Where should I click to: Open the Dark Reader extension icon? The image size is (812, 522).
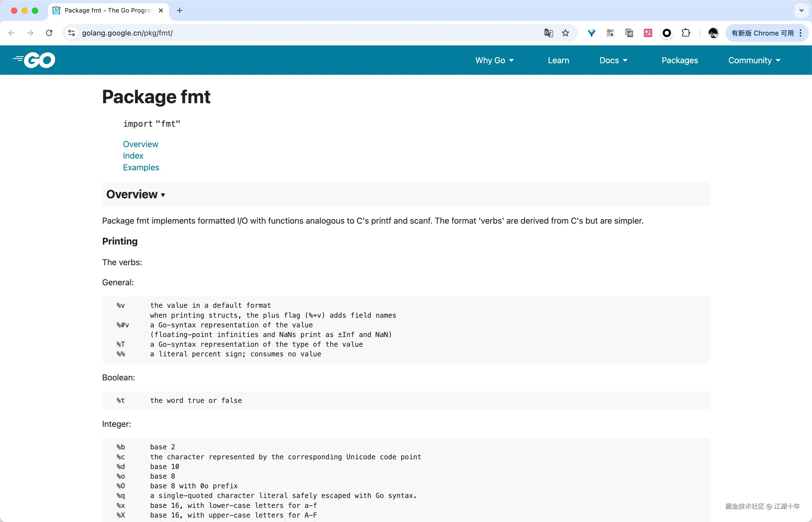667,33
